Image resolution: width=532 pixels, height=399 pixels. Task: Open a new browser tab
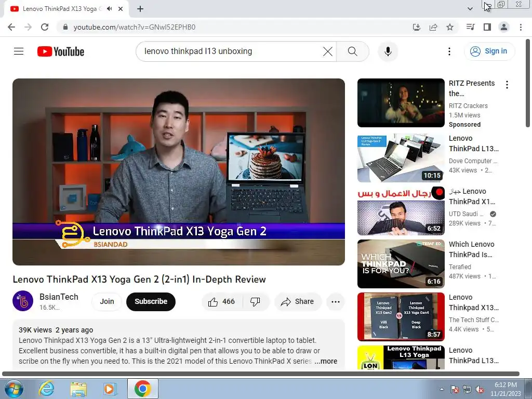click(140, 9)
